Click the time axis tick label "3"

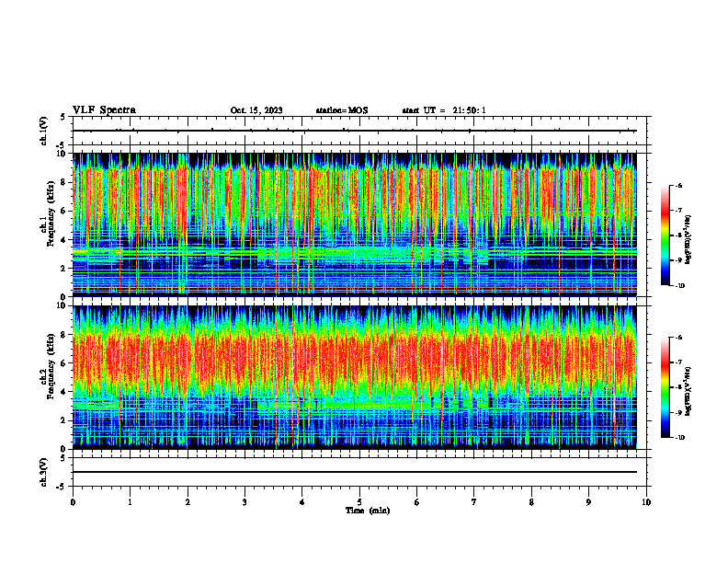[245, 502]
